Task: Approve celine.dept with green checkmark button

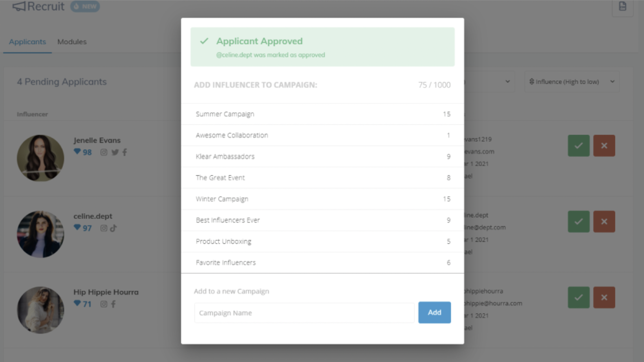Action: click(578, 221)
